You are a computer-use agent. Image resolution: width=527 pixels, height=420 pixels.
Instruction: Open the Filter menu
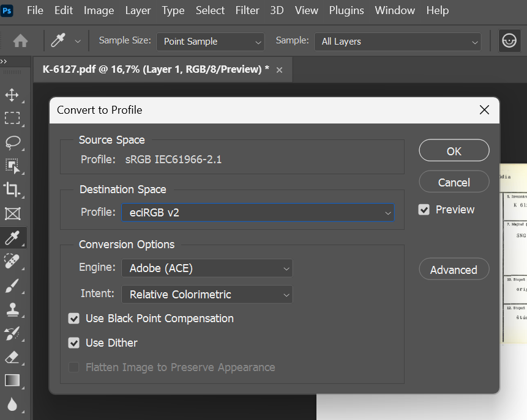tap(247, 10)
